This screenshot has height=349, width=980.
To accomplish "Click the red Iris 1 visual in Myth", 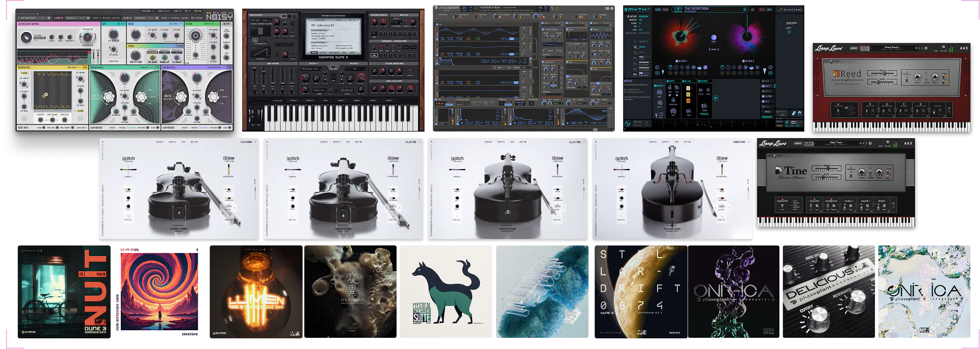I will [x=680, y=36].
